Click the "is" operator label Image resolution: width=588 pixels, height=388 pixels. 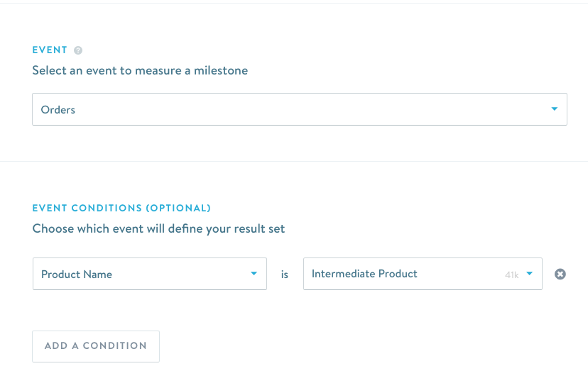tap(285, 275)
